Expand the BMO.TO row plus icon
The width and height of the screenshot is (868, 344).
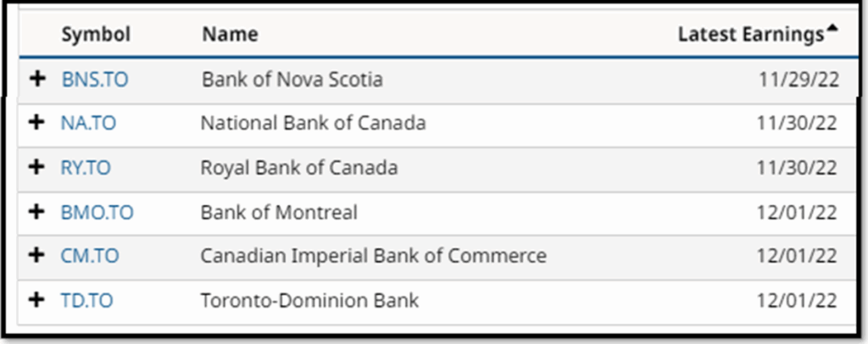coord(37,212)
